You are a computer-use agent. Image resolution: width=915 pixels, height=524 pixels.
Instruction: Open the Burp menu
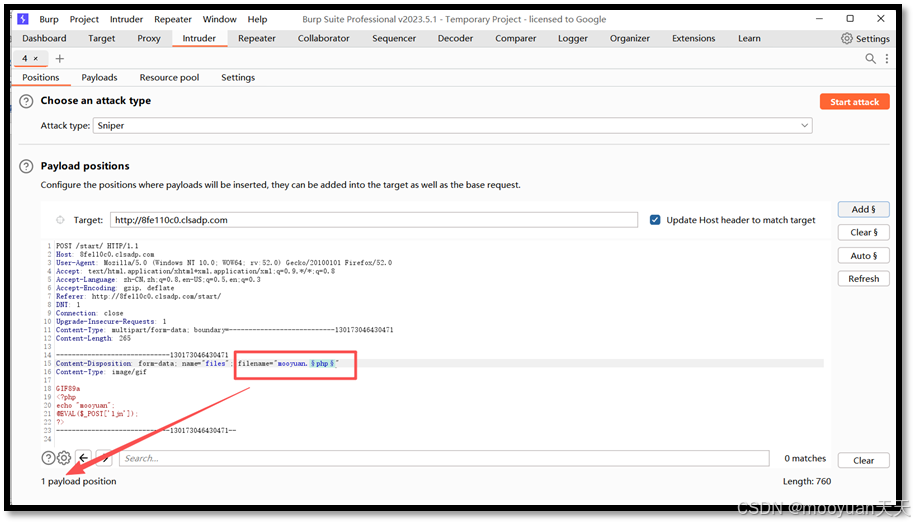pyautogui.click(x=49, y=19)
